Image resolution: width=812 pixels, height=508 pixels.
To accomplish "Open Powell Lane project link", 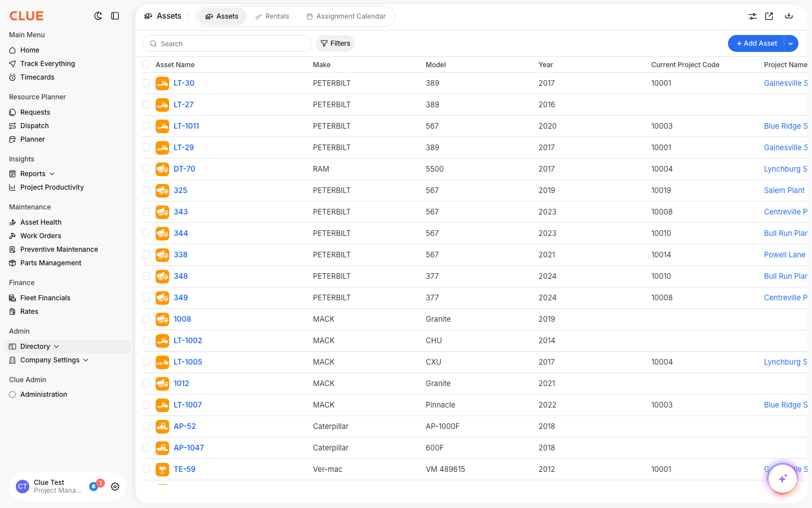I will (x=785, y=255).
